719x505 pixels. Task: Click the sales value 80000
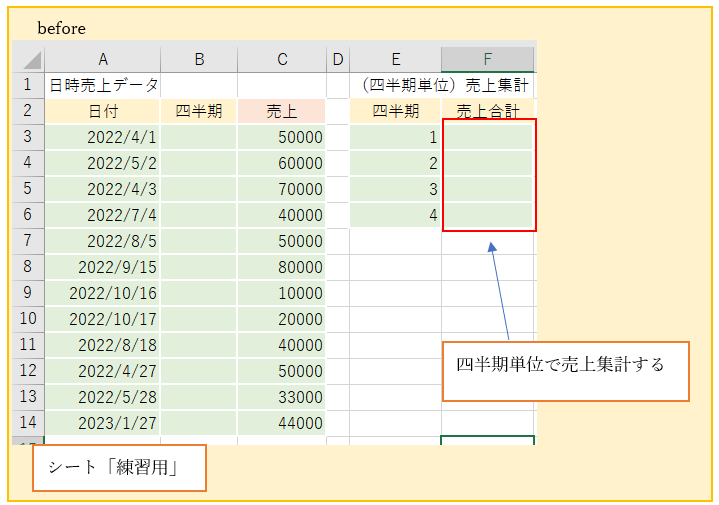click(x=282, y=267)
